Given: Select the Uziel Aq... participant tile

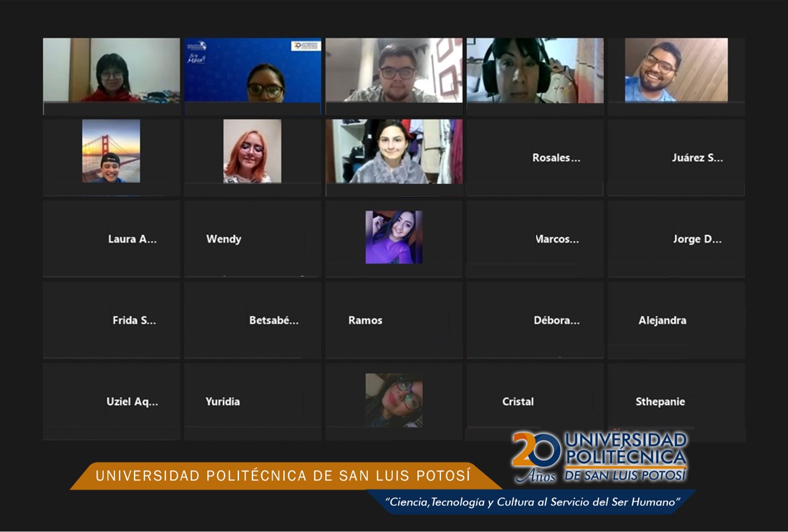Looking at the screenshot, I should 111,401.
